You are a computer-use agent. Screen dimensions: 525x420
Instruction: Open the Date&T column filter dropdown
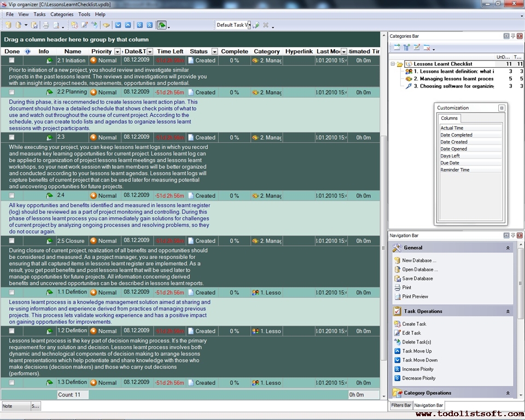[x=150, y=51]
